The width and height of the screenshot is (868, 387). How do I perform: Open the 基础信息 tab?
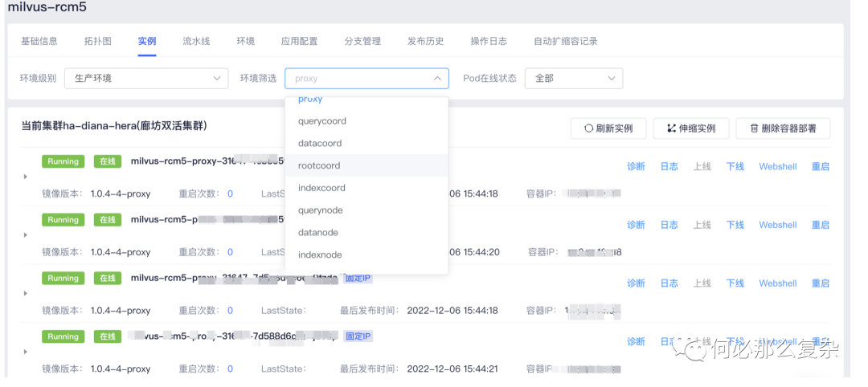point(39,42)
